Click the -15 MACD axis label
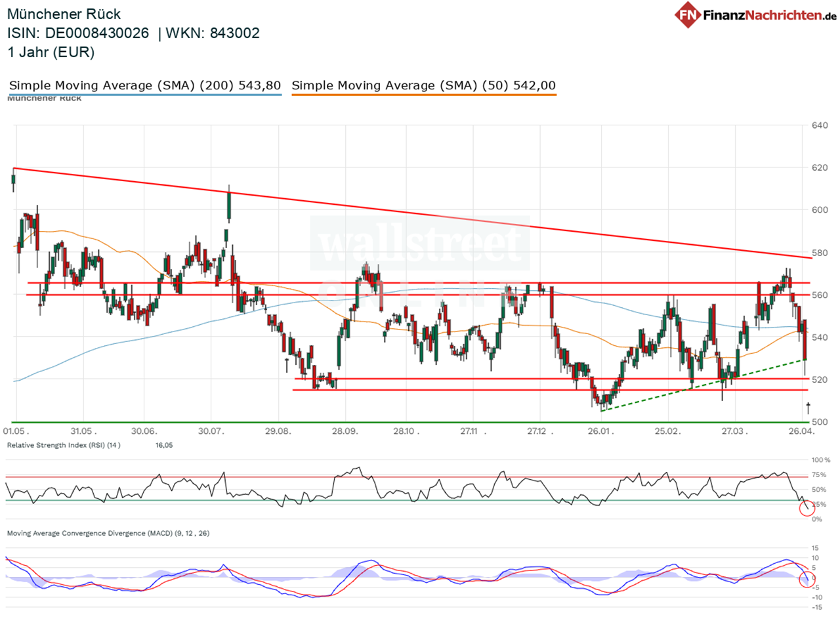The height and width of the screenshot is (617, 840). (x=816, y=607)
